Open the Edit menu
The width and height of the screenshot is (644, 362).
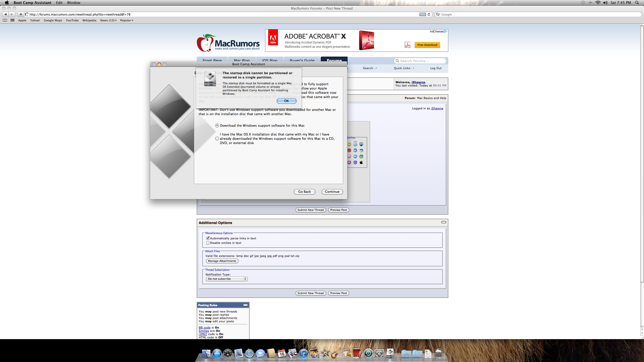(59, 3)
